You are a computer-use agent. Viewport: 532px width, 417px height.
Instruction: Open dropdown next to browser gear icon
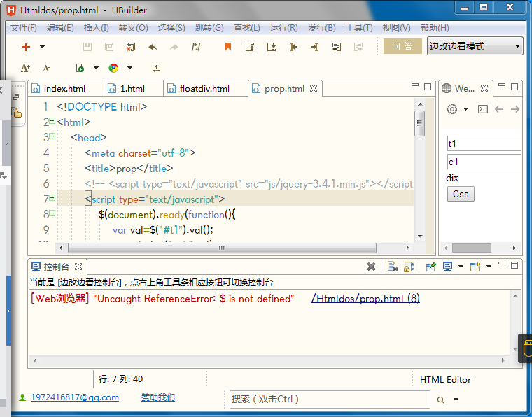[465, 109]
